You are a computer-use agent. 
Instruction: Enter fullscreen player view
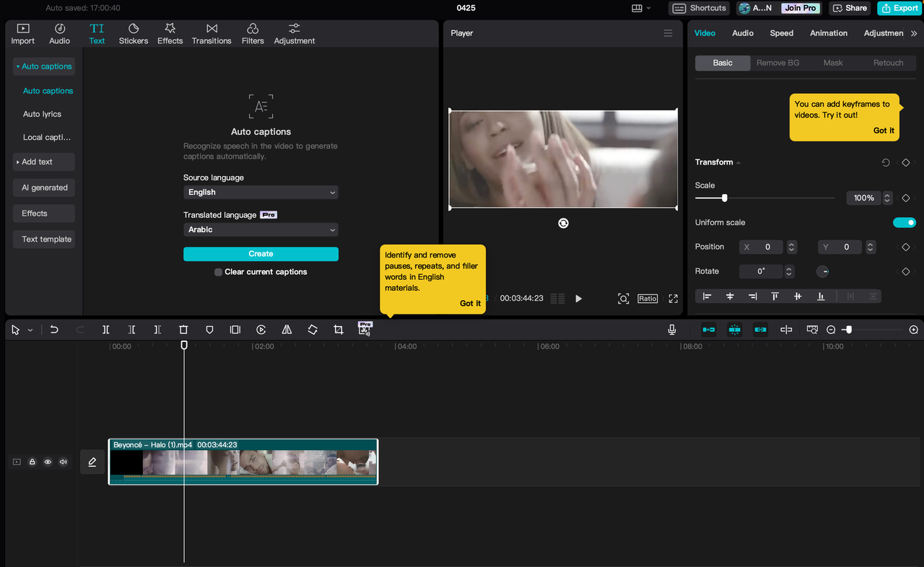click(673, 299)
